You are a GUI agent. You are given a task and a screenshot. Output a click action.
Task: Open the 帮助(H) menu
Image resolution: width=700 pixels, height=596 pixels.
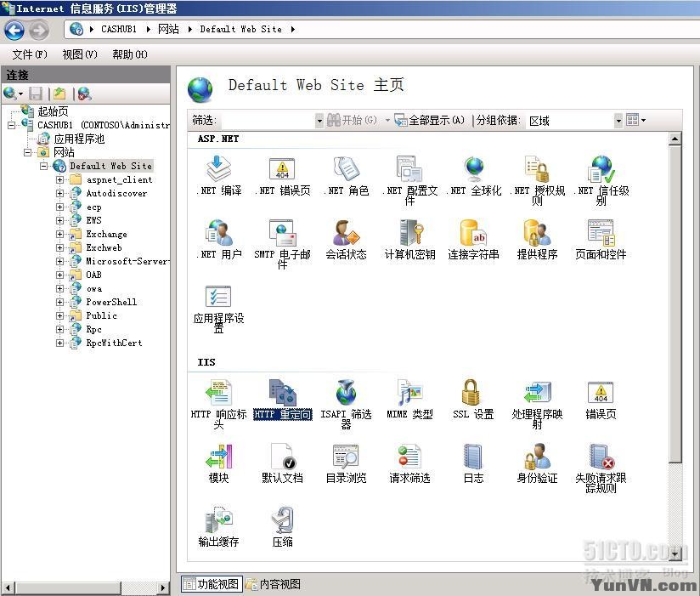click(x=129, y=54)
